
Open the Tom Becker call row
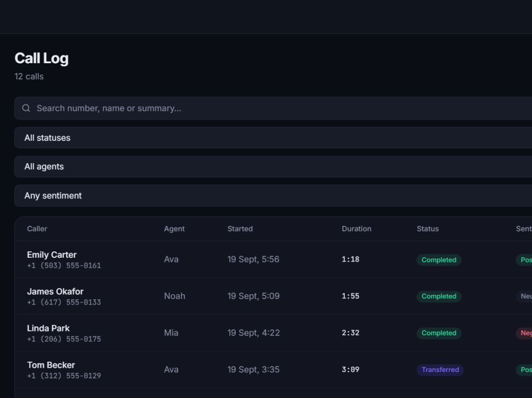click(273, 369)
